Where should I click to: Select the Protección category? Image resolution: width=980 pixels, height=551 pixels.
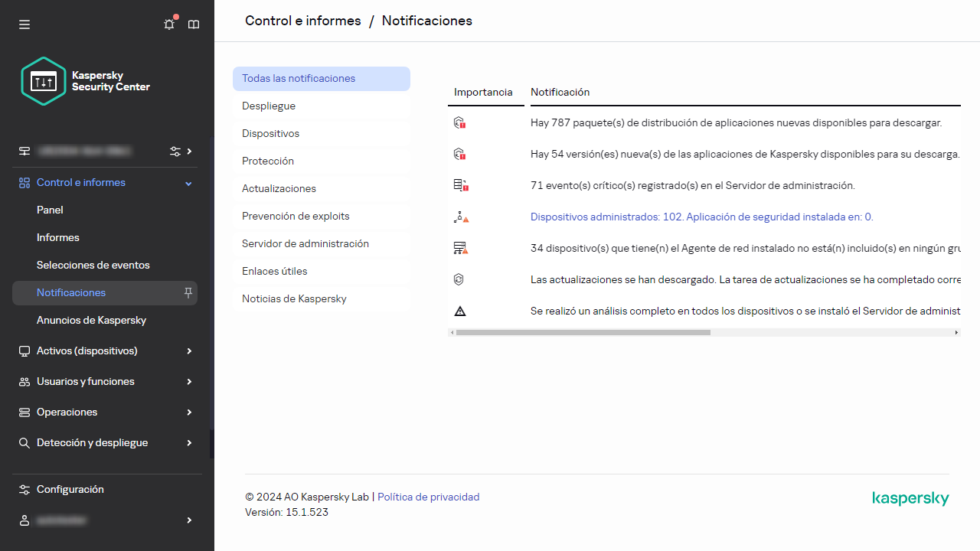[322, 161]
